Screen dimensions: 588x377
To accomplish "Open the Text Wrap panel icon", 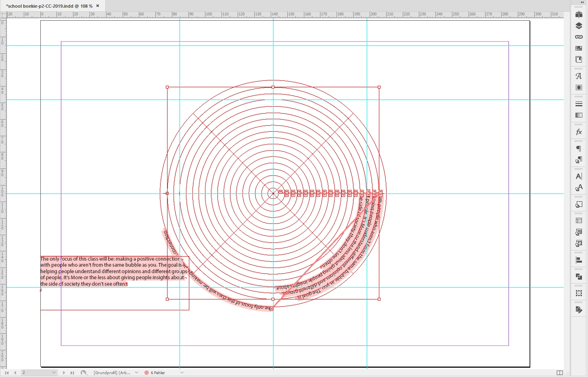I will (x=579, y=87).
